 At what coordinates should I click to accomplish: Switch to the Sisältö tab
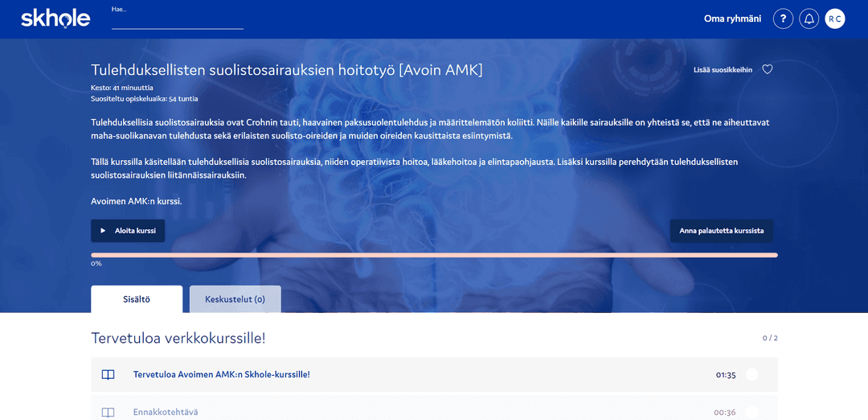coord(137,299)
